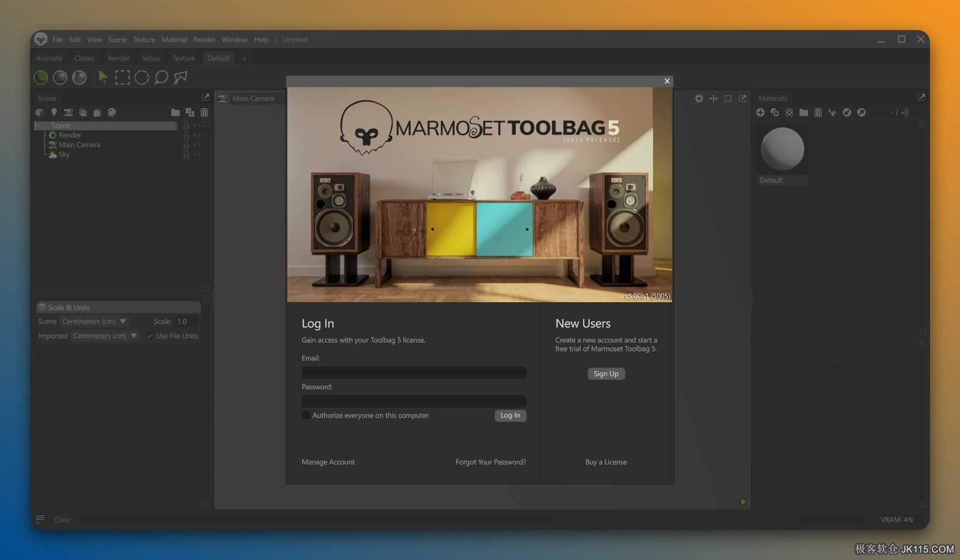960x560 pixels.
Task: Duplicate selected scene object
Action: tap(190, 112)
